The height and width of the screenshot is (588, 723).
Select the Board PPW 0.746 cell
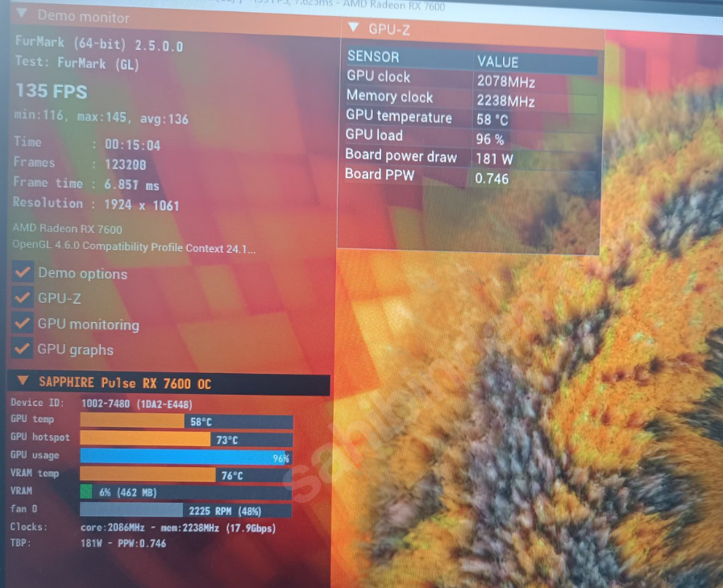click(x=492, y=179)
